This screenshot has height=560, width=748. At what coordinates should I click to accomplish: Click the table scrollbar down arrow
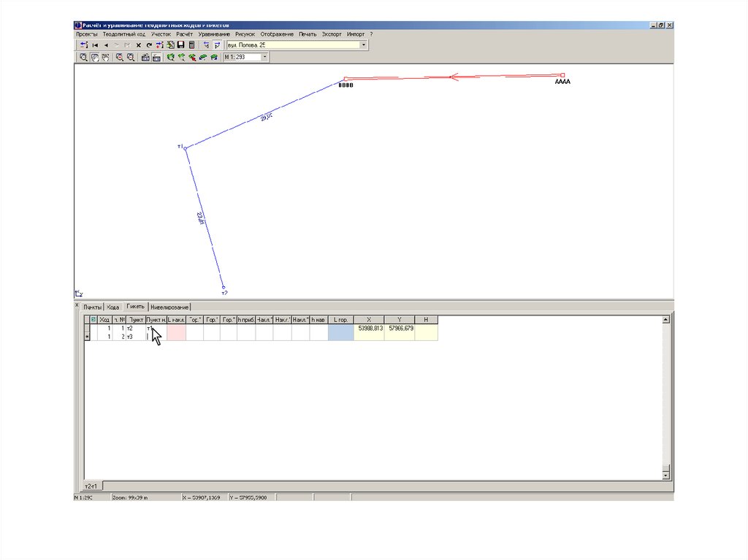[x=665, y=475]
